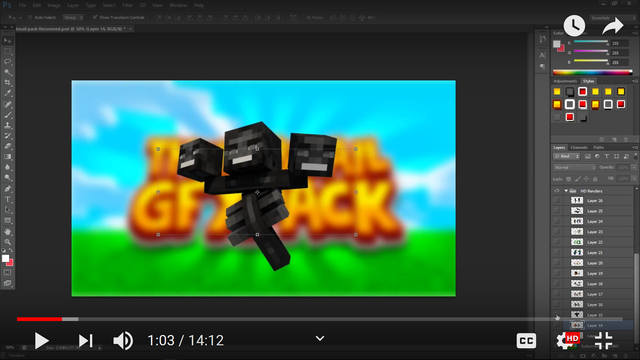The width and height of the screenshot is (640, 360).
Task: Open the Opacity value dropdown arrow
Action: tap(633, 167)
